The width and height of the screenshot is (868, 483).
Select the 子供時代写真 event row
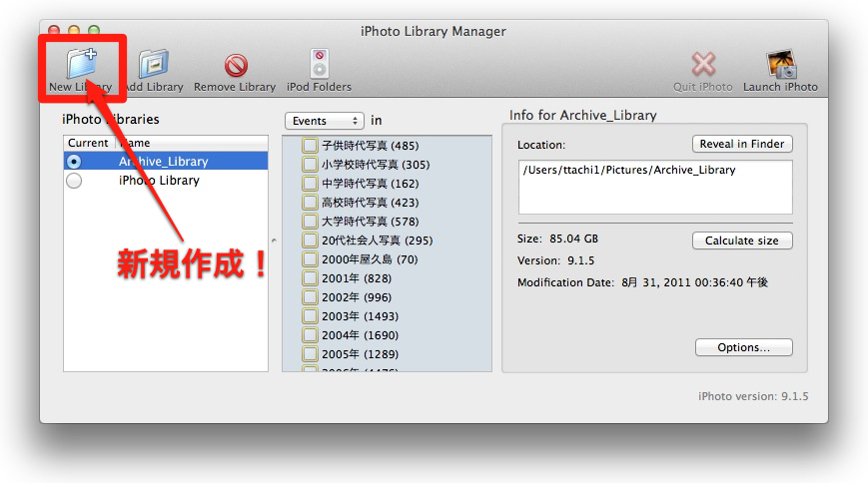[x=370, y=146]
